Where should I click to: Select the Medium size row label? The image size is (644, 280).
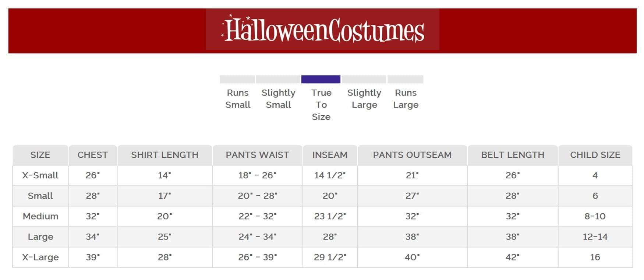[x=40, y=216]
